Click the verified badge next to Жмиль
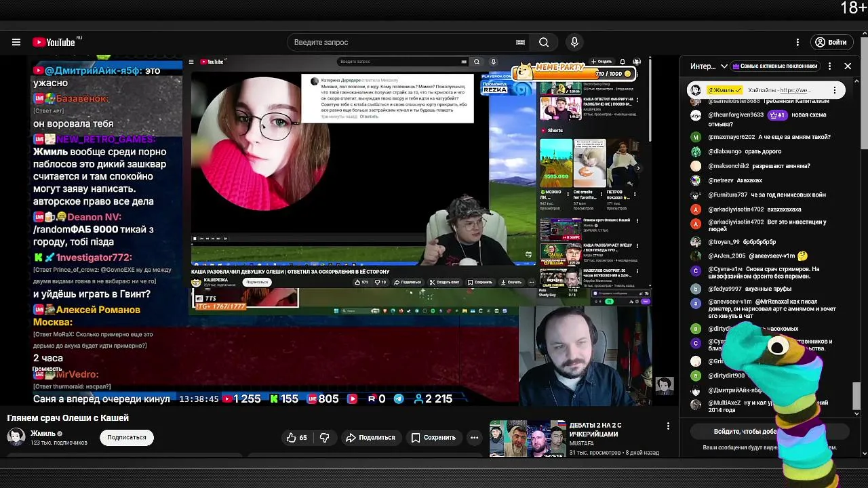 point(60,434)
